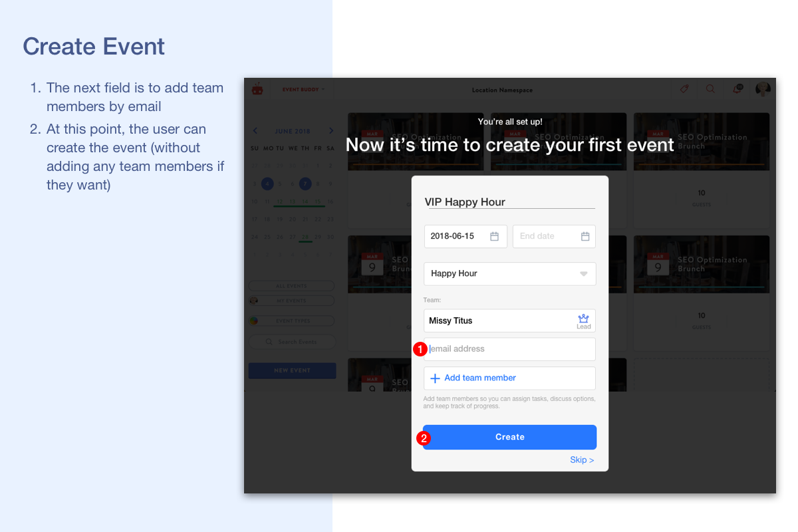Click the Event Buddy robot logo
The image size is (798, 532).
[257, 89]
